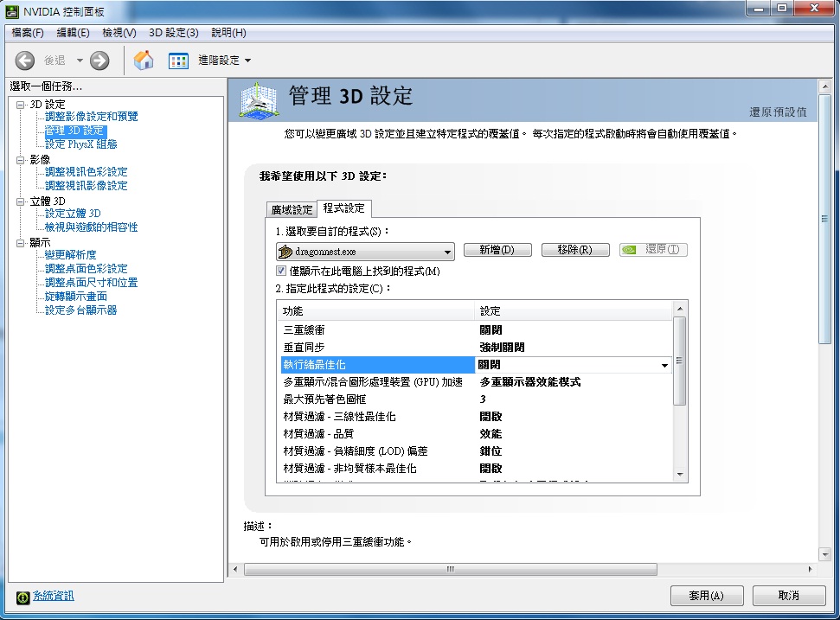Open the 3D 設定(3) menu
The width and height of the screenshot is (840, 620).
174,33
